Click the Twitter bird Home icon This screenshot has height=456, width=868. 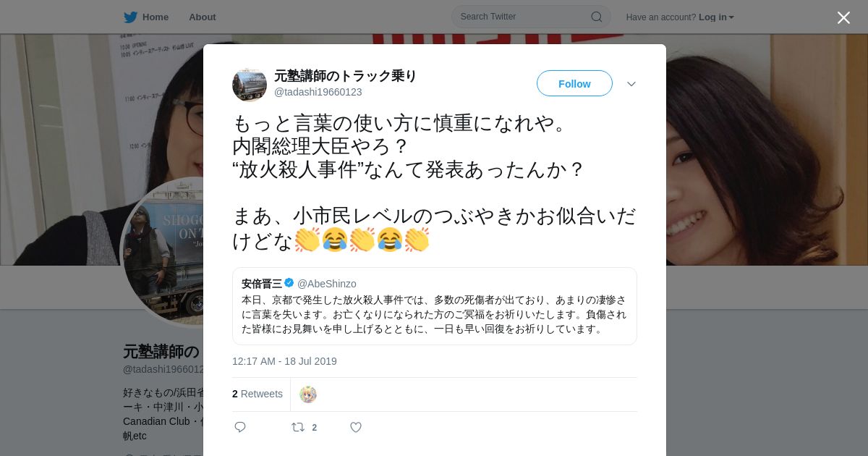coord(130,17)
